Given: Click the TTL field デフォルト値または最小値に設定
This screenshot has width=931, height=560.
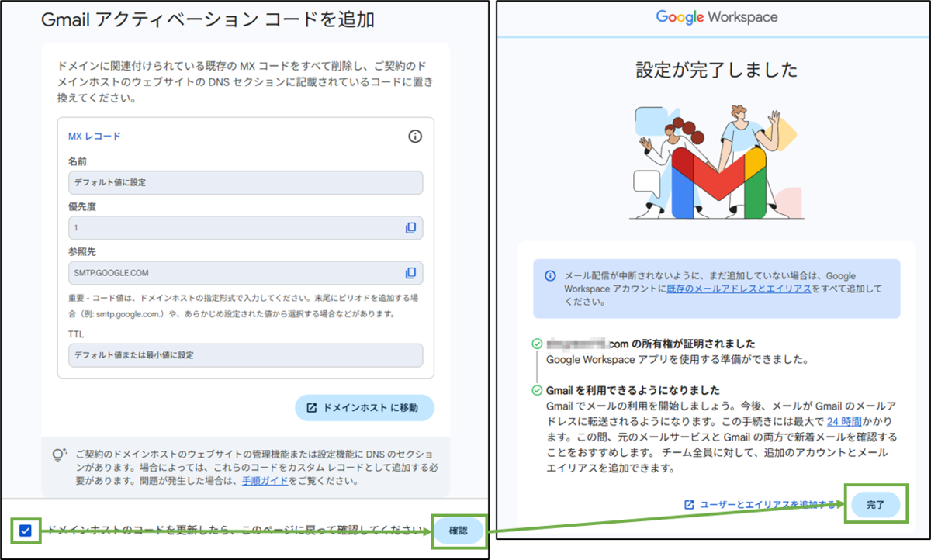Looking at the screenshot, I should click(x=245, y=355).
